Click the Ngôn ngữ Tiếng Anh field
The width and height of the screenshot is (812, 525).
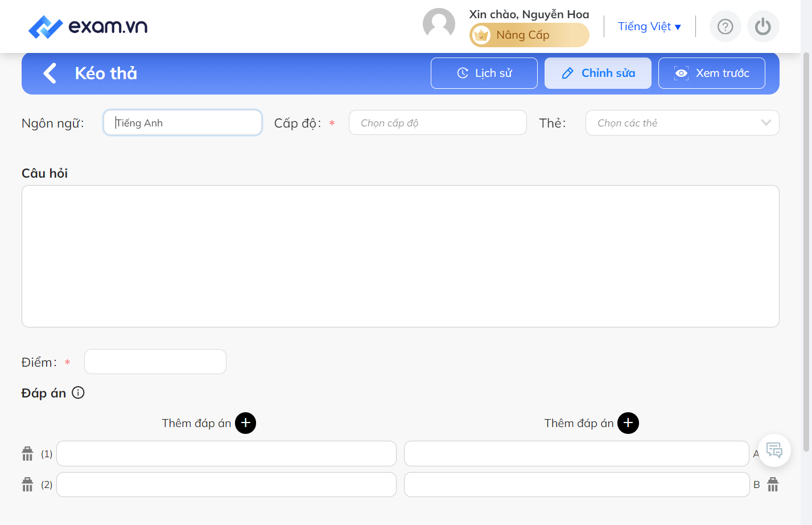tap(183, 122)
